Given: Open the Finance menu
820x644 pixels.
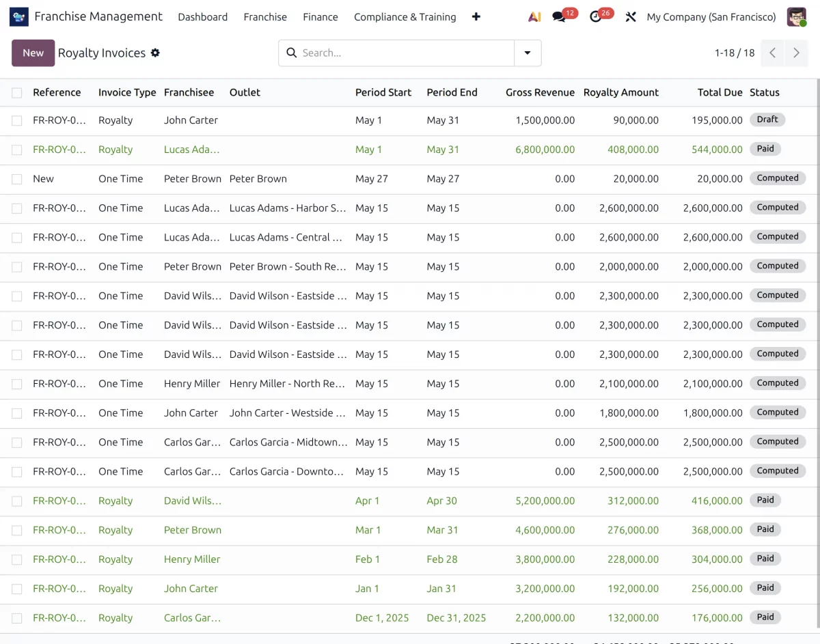Looking at the screenshot, I should [x=320, y=16].
